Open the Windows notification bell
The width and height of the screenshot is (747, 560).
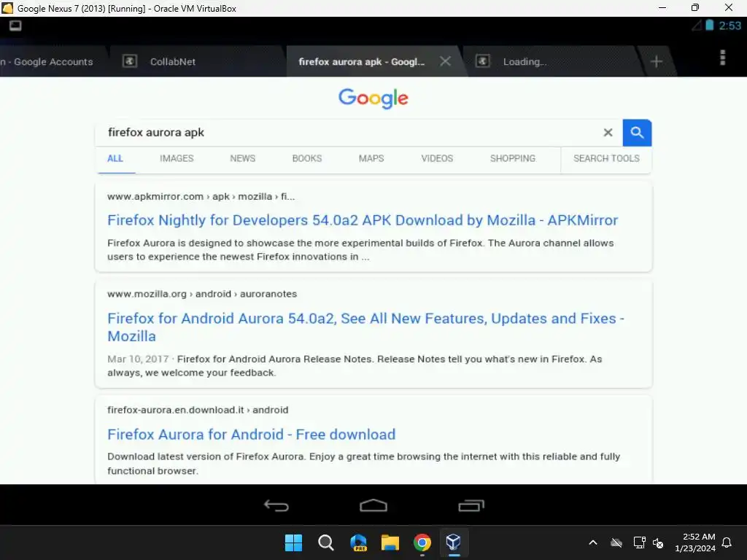pyautogui.click(x=727, y=542)
